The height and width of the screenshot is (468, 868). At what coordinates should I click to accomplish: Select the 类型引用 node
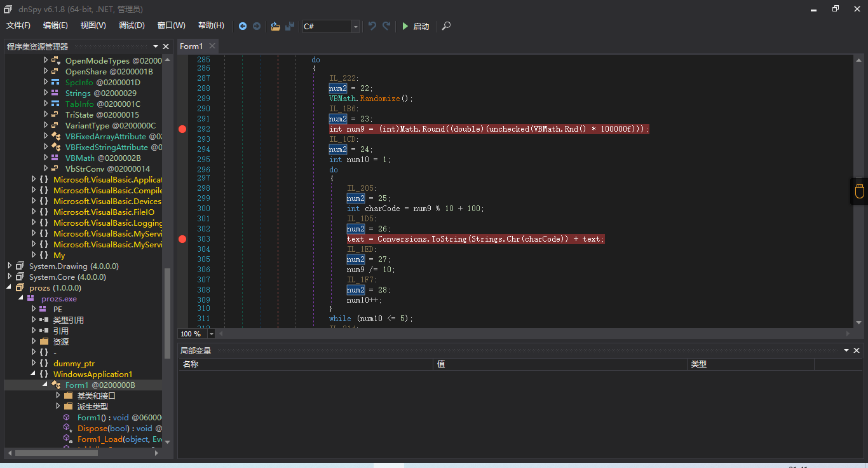tap(68, 320)
